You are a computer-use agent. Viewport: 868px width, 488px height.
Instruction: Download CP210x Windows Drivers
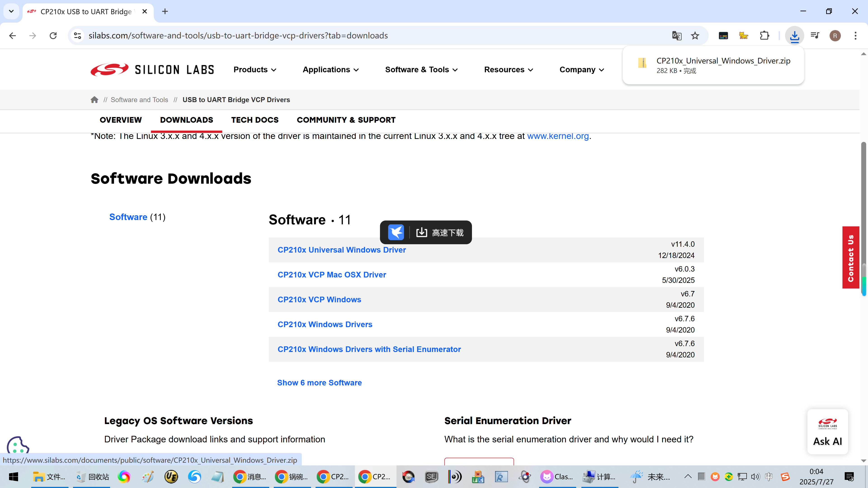coord(325,325)
